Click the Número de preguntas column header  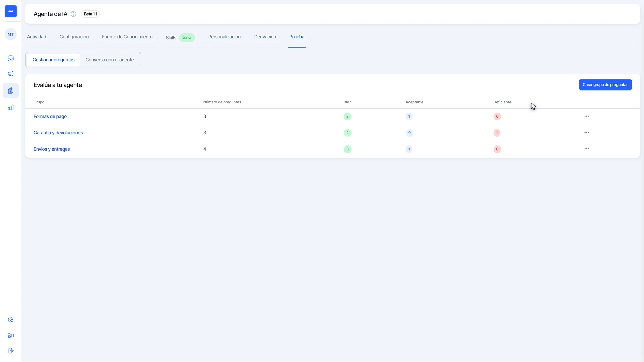coord(222,102)
